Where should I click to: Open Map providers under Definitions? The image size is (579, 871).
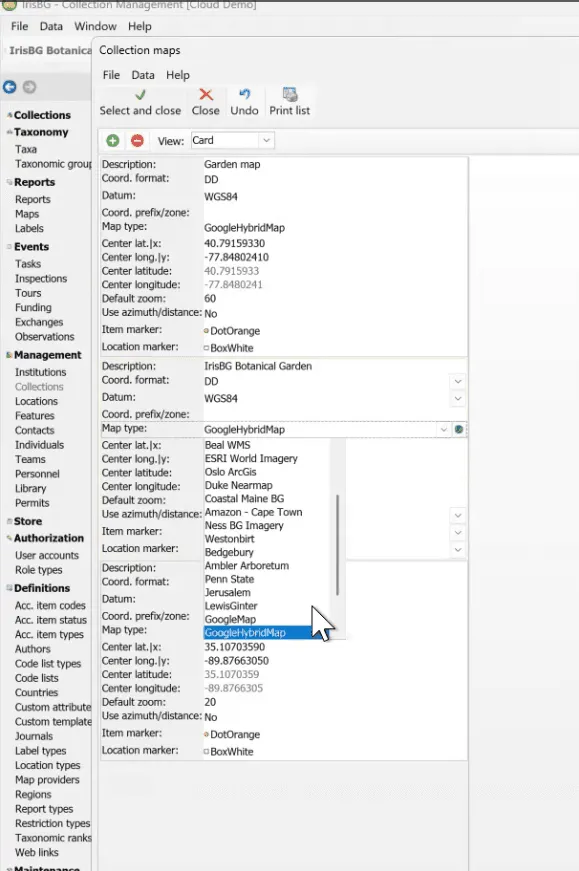(x=47, y=780)
